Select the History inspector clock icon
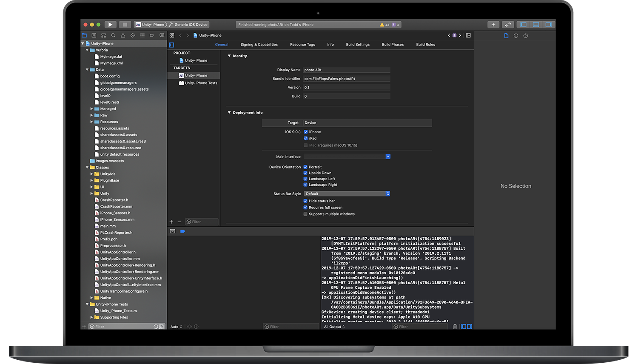 [x=516, y=36]
